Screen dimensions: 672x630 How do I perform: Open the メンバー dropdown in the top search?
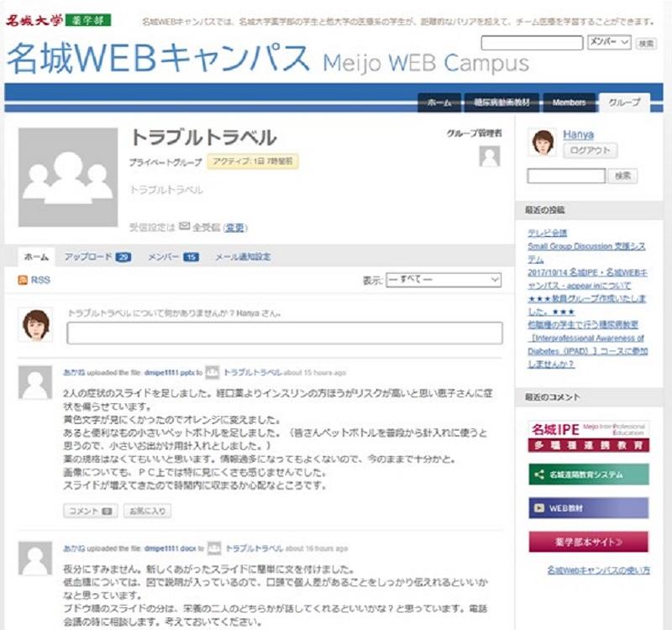(x=609, y=42)
